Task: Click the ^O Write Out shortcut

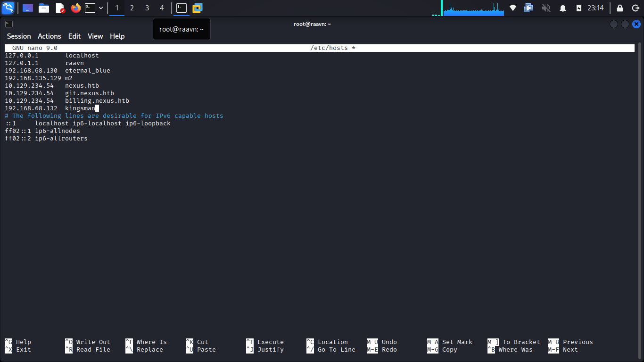Action: (88, 342)
